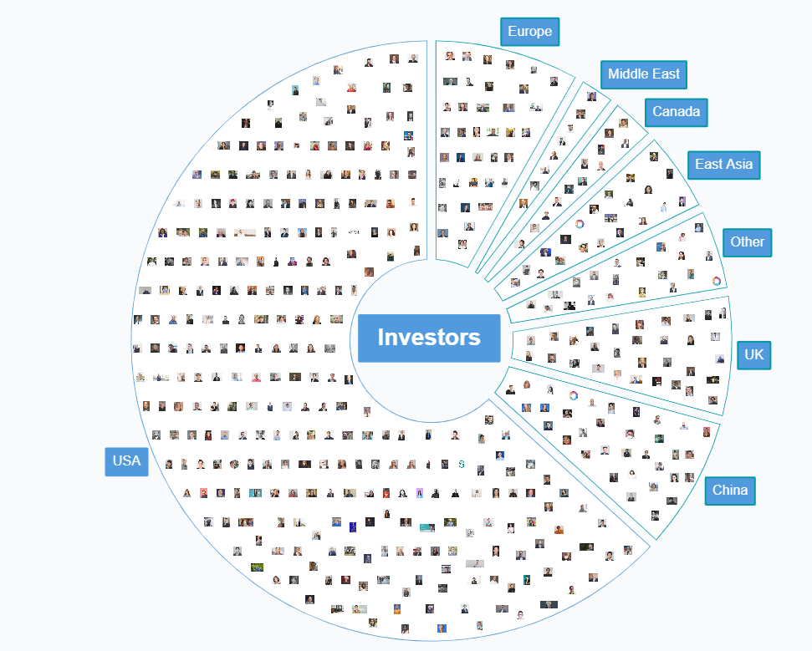
Task: Choose the Canada region label
Action: coord(676,112)
